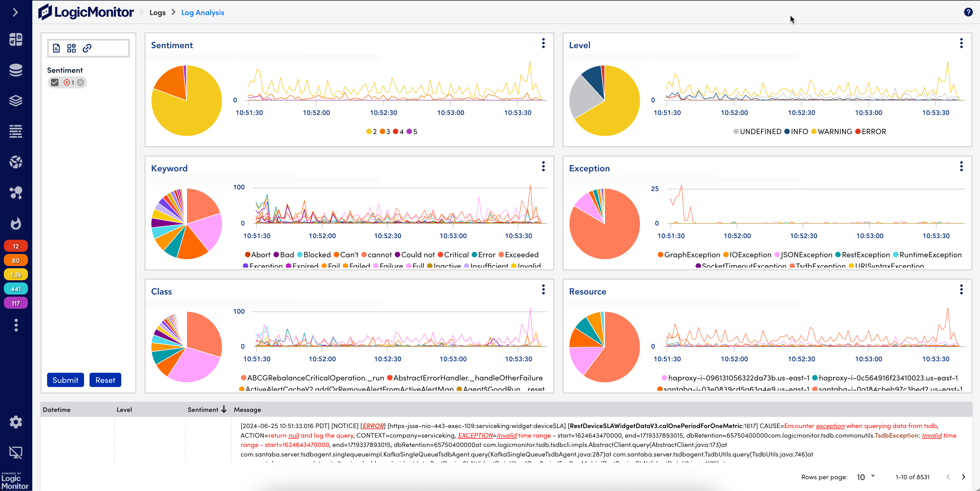
Task: Open the Sentiment chart kebab menu
Action: tap(543, 43)
